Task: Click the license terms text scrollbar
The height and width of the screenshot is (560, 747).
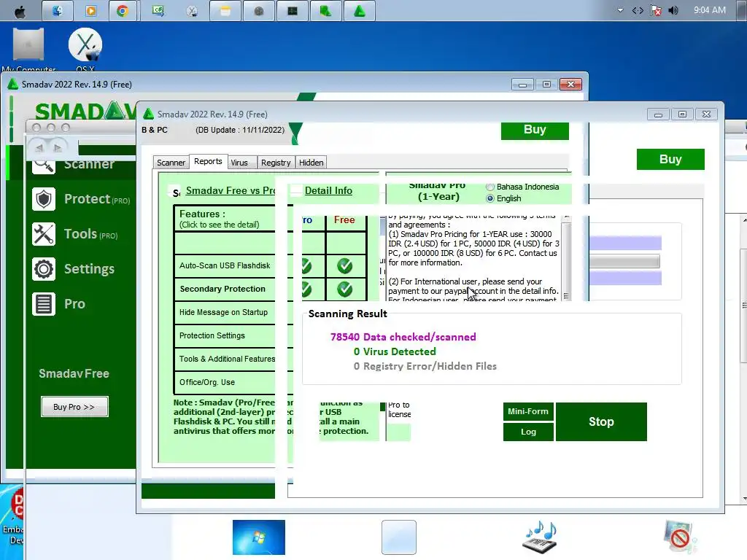Action: (x=566, y=257)
